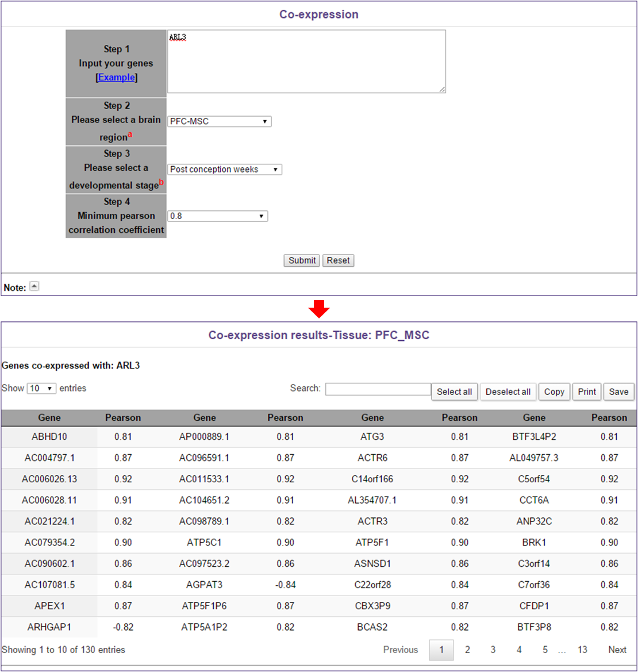
Task: Click the ANP32C gene cell
Action: pyautogui.click(x=534, y=521)
